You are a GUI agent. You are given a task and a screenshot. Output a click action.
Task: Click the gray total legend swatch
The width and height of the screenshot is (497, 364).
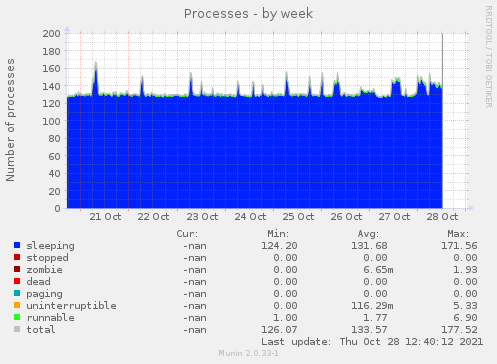17,329
